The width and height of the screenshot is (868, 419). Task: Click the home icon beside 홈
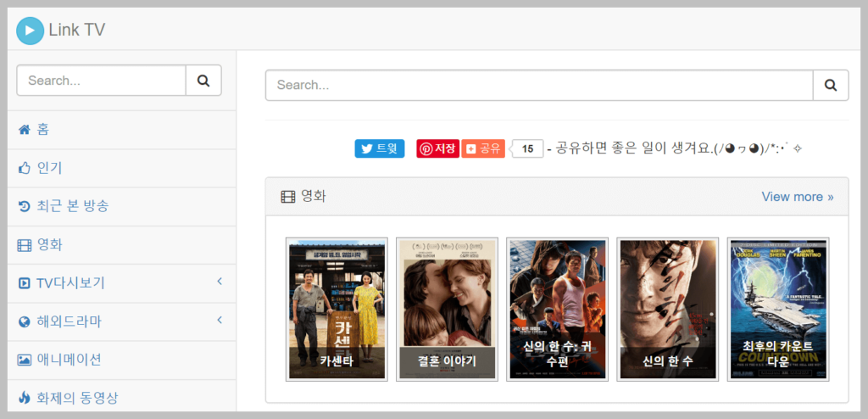25,130
